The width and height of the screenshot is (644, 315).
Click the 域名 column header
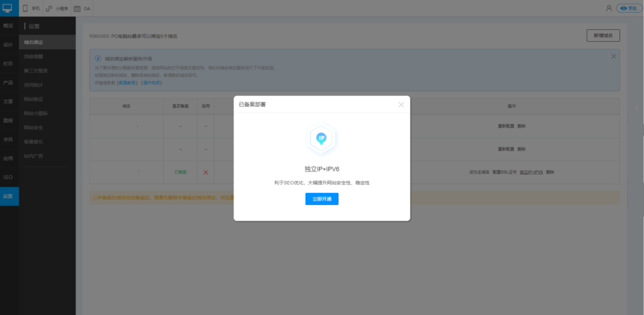click(127, 106)
